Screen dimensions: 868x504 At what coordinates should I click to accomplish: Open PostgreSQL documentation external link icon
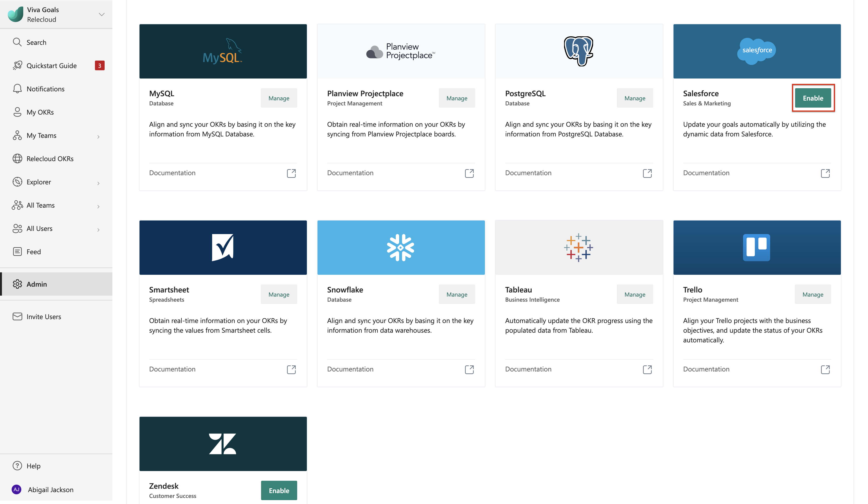point(647,173)
